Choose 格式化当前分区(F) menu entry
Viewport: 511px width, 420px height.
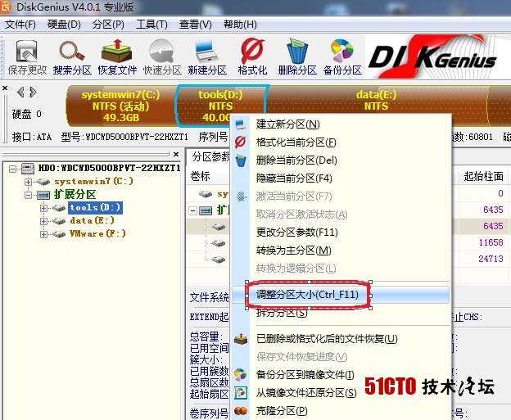click(x=341, y=142)
